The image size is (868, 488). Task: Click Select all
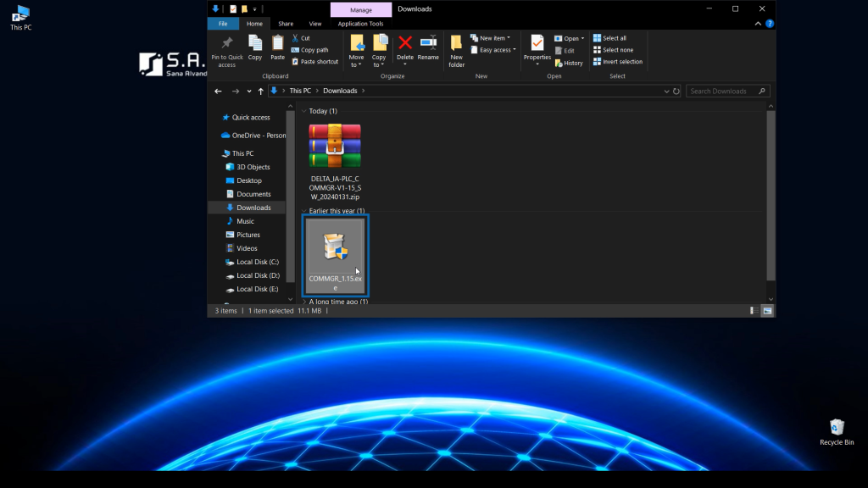point(609,38)
